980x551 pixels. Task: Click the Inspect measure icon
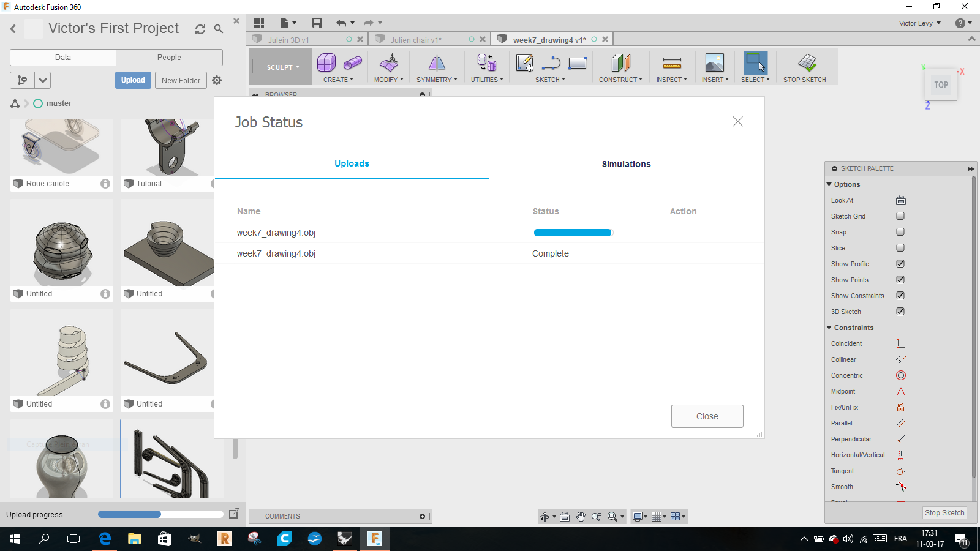(672, 62)
